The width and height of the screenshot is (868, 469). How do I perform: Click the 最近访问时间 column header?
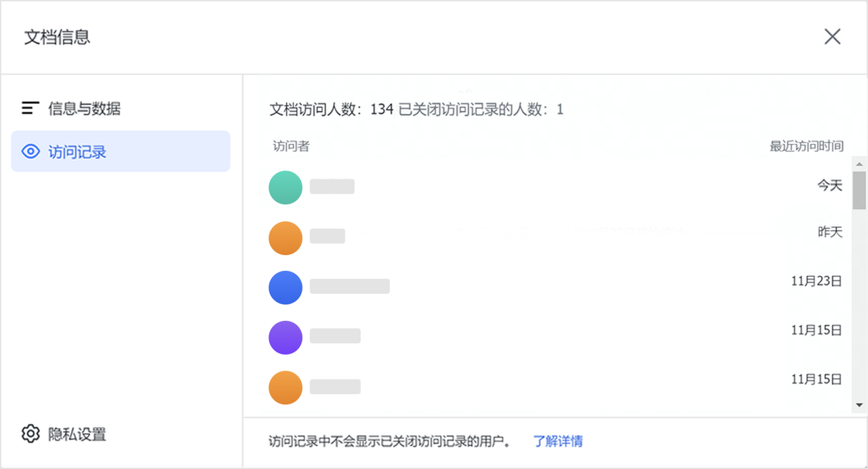(x=806, y=147)
